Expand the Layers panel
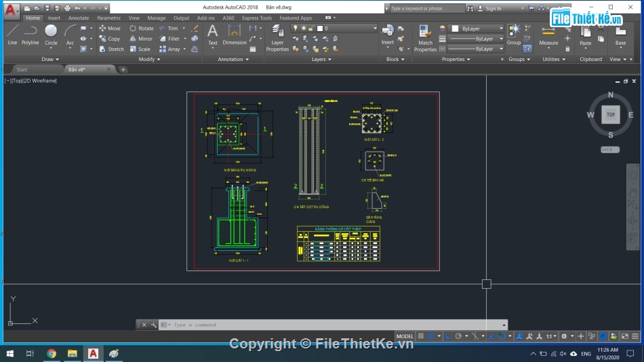644x362 pixels. click(321, 59)
